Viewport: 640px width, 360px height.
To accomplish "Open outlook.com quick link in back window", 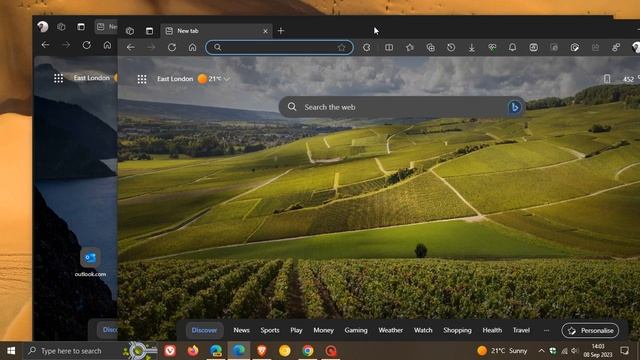I will point(90,262).
